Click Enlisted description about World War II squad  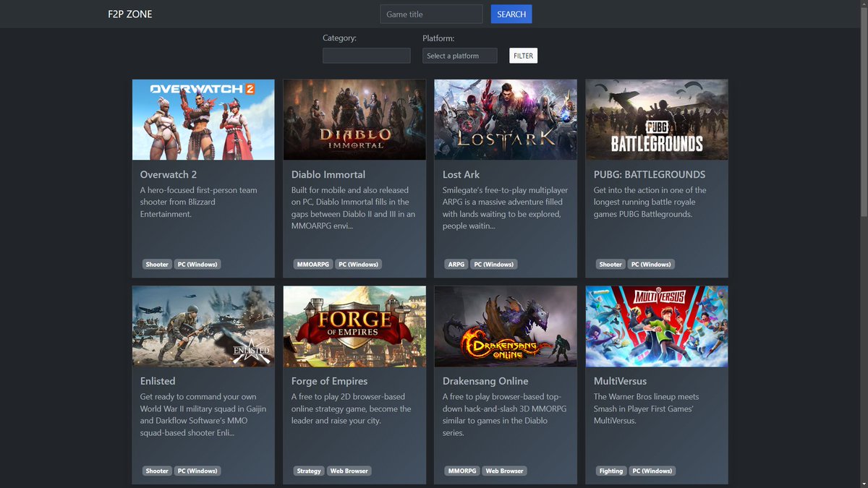coord(203,415)
